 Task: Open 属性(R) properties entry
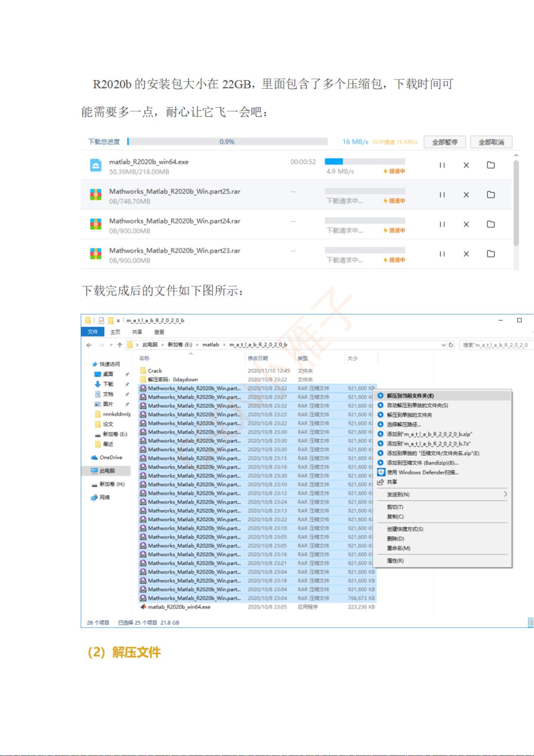443,561
